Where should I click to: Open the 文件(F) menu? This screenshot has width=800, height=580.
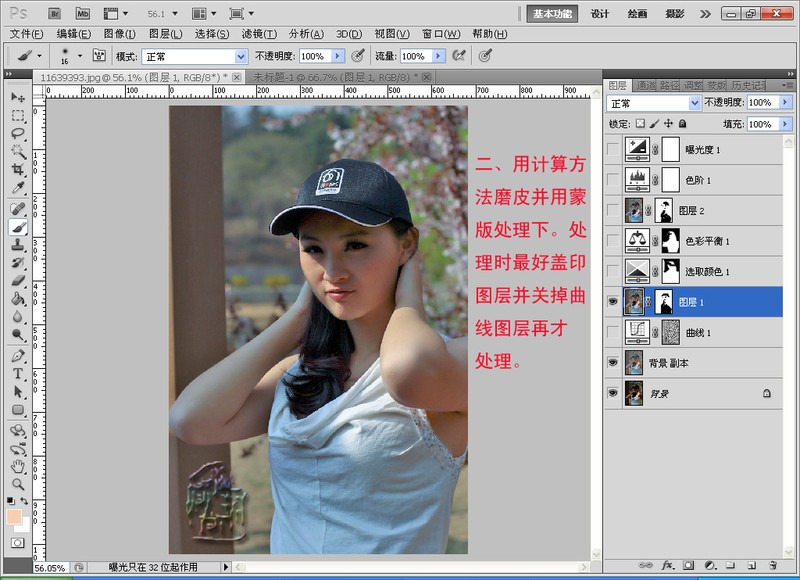27,34
